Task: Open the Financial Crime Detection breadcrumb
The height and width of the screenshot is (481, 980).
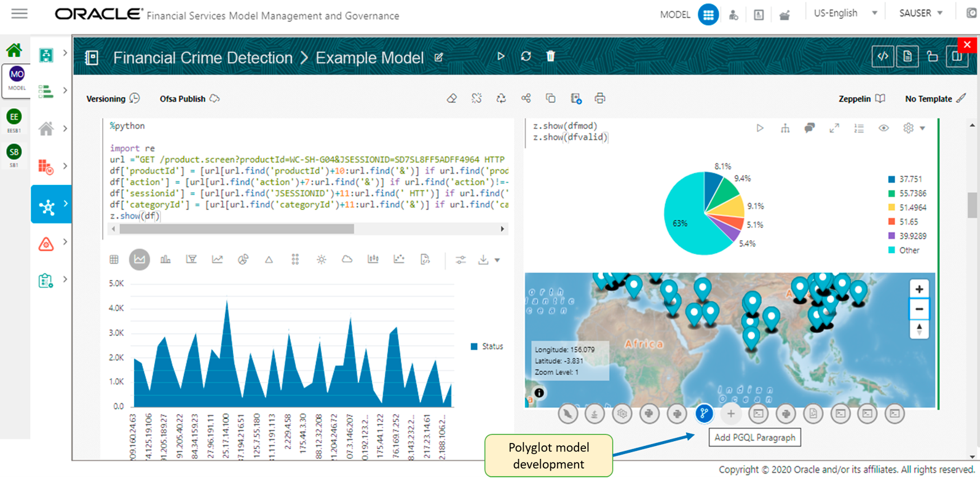Action: tap(203, 58)
